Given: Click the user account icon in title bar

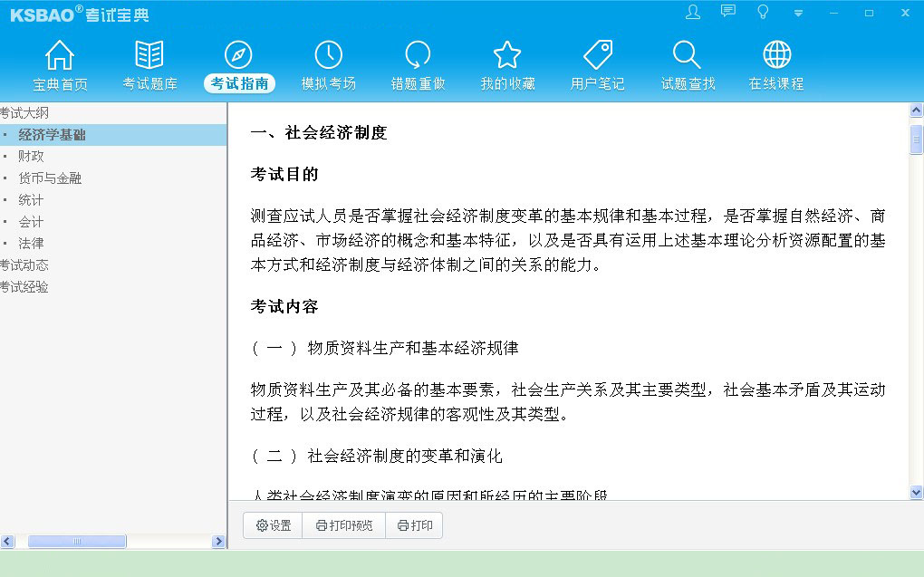Looking at the screenshot, I should [x=693, y=12].
